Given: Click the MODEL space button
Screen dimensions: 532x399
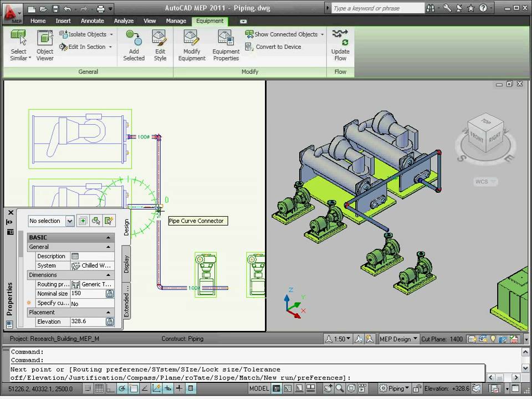Looking at the screenshot, I should [259, 388].
